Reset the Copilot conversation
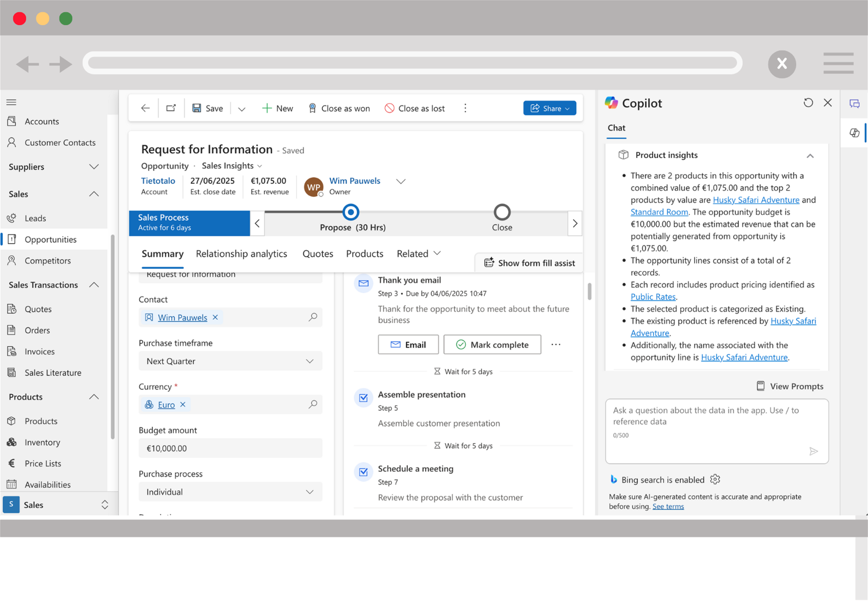The width and height of the screenshot is (868, 616). (x=808, y=103)
